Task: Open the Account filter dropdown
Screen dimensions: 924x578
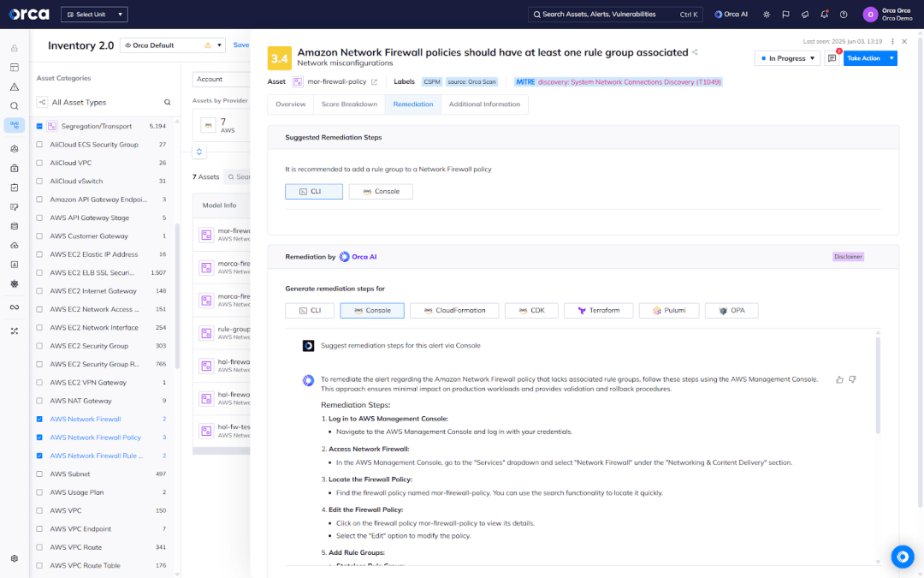Action: click(222, 79)
